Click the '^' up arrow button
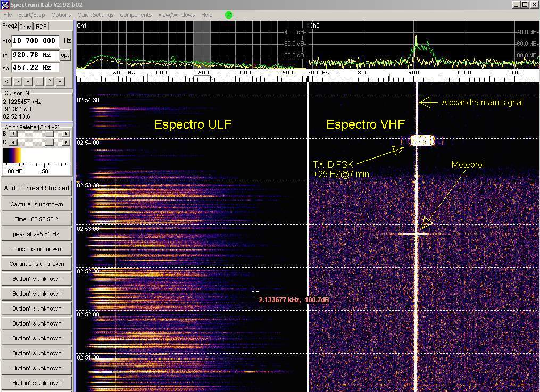 pyautogui.click(x=49, y=81)
